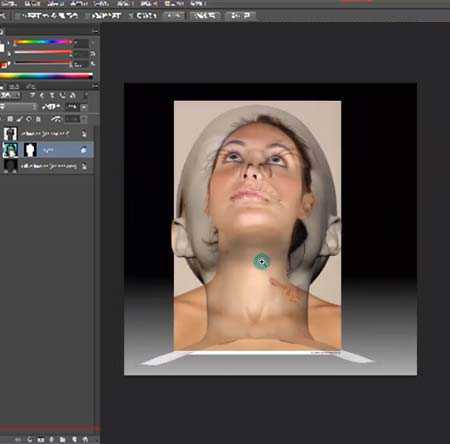The image size is (450, 444).
Task: Create a new adjustment layer from the footer icon
Action: point(51,440)
